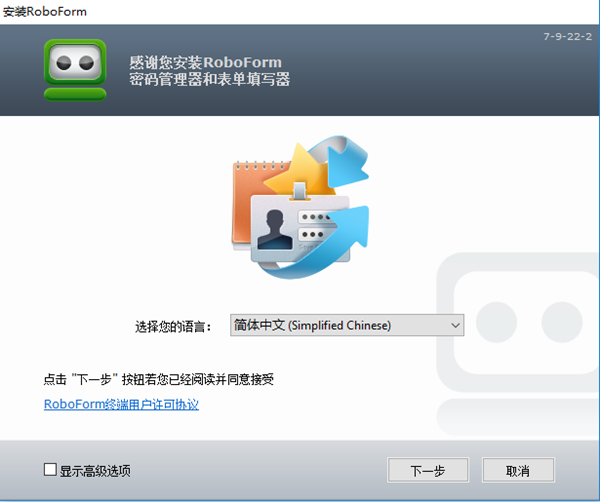Click the 密码管理器和表单填写器 subtitle
The height and width of the screenshot is (502, 600).
click(x=209, y=79)
